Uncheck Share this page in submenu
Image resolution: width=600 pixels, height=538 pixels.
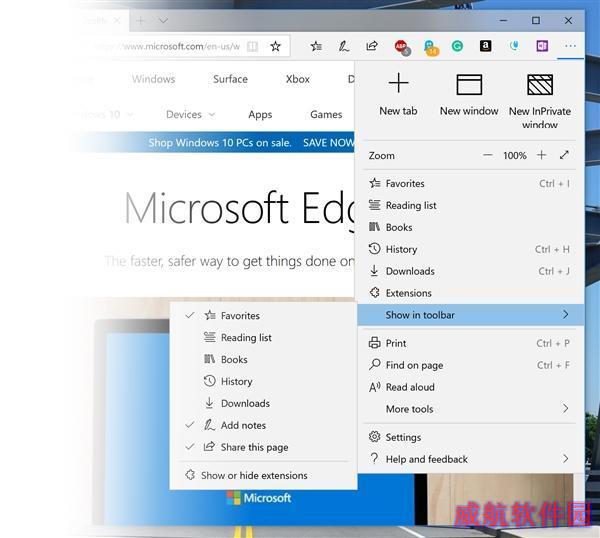pos(263,447)
